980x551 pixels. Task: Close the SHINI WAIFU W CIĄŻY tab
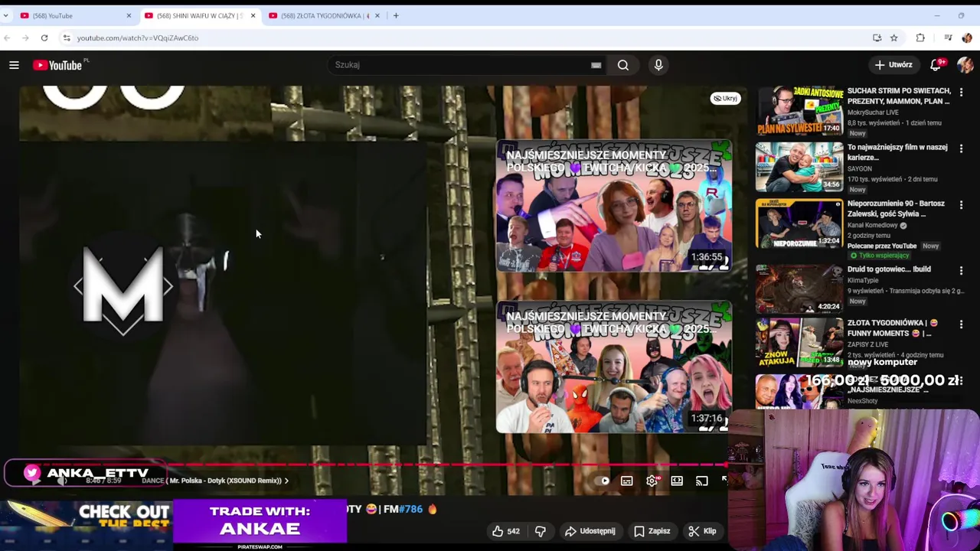tap(253, 15)
